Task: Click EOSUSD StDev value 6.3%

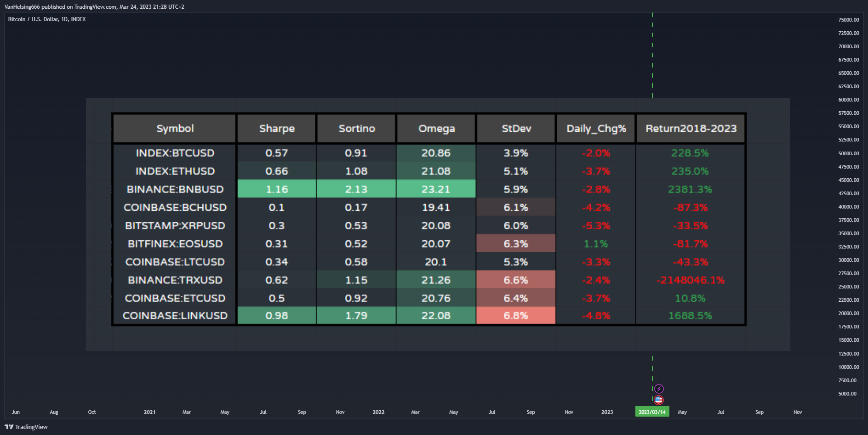Action: [x=516, y=244]
